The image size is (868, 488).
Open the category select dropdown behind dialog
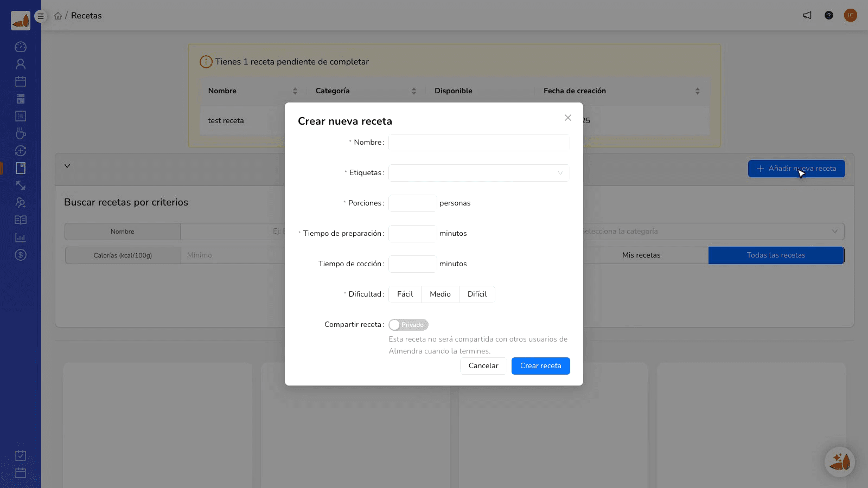point(710,231)
